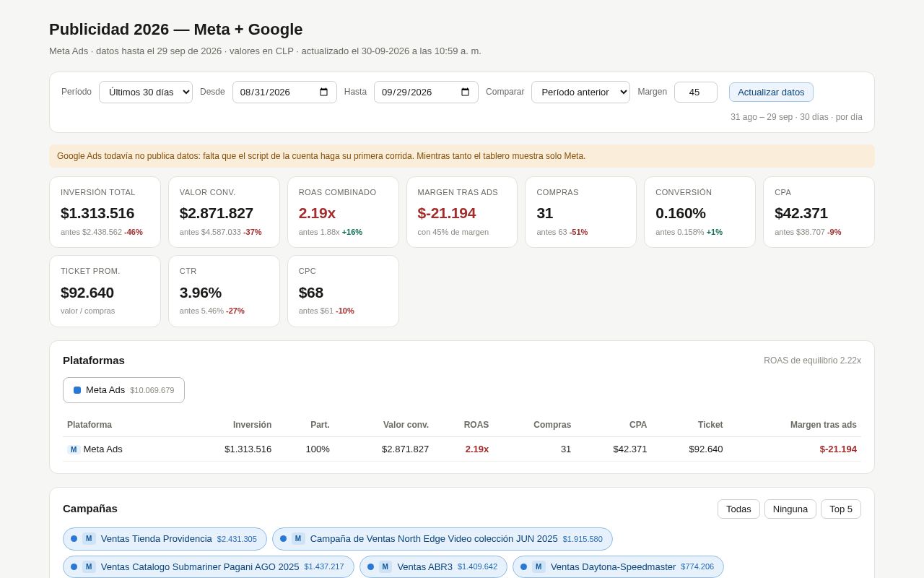Click the ROAS de equilibrio 2.22x text

812,361
